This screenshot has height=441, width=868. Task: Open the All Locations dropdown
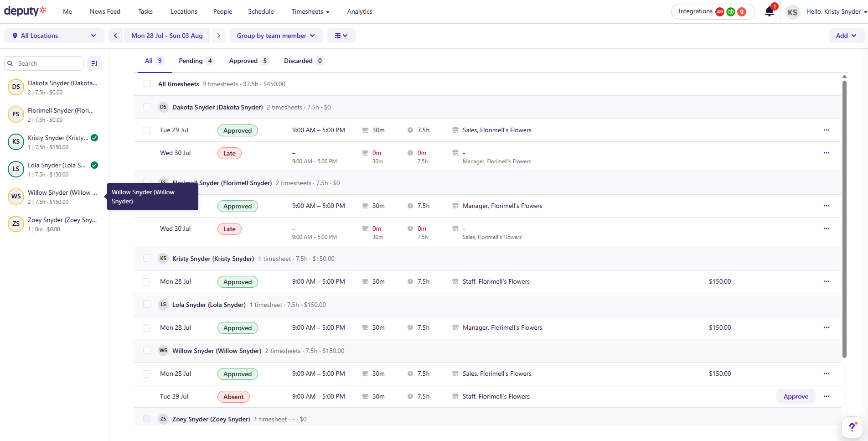54,36
